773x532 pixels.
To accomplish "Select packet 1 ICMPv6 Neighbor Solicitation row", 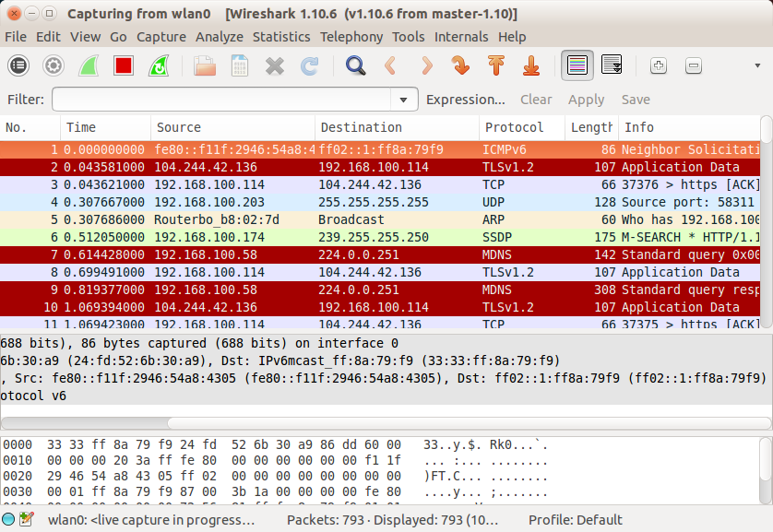I will pos(380,149).
